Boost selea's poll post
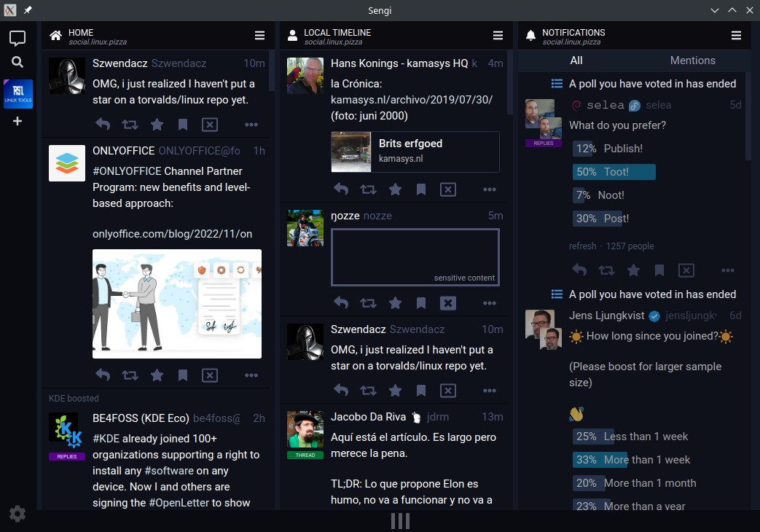 point(606,270)
